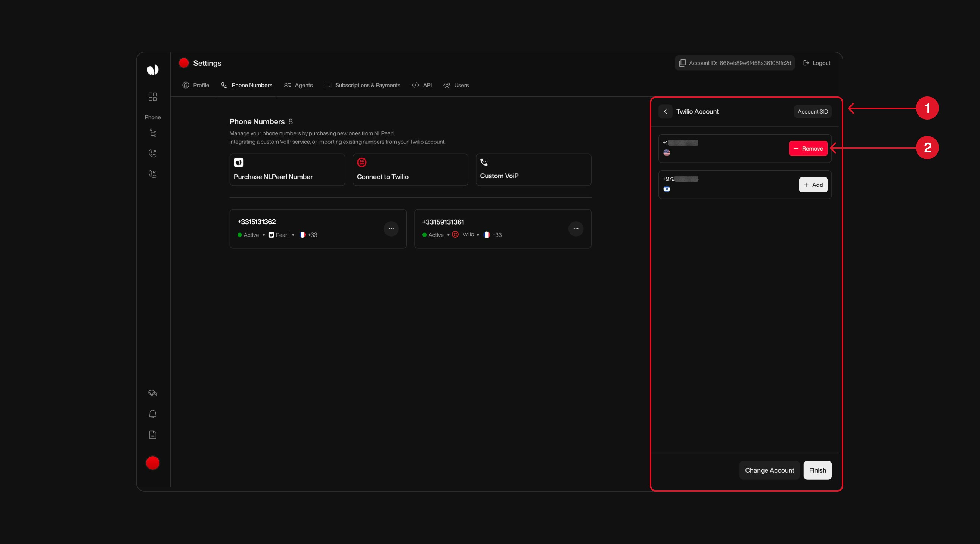
Task: Open the options menu on +33159131361 card
Action: point(576,228)
